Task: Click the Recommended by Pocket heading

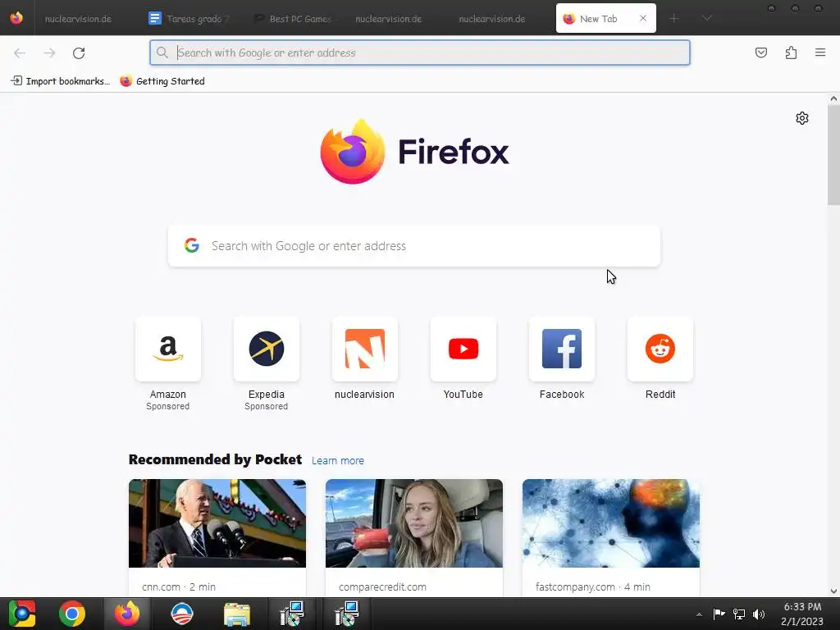Action: coord(216,459)
